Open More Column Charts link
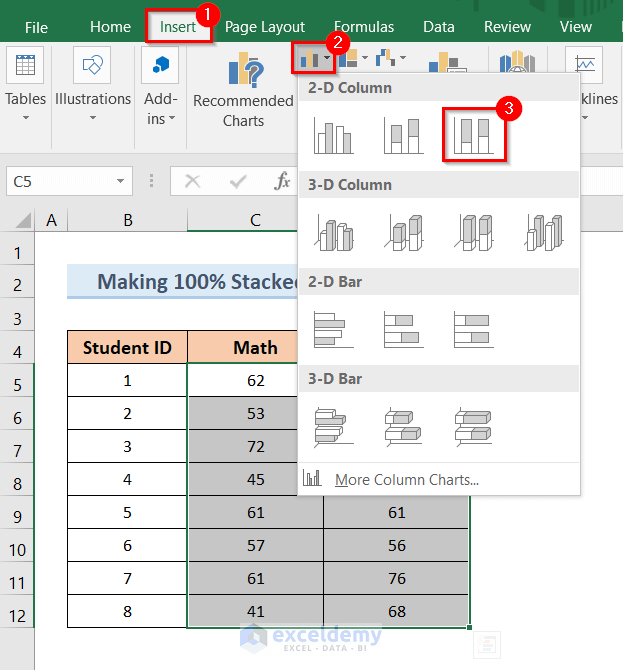 click(x=407, y=479)
